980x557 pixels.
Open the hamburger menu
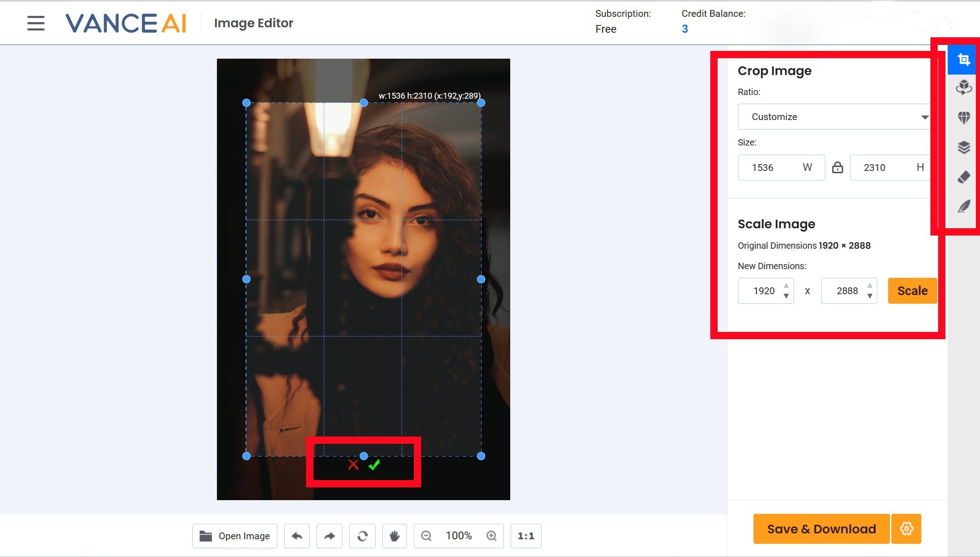coord(35,23)
